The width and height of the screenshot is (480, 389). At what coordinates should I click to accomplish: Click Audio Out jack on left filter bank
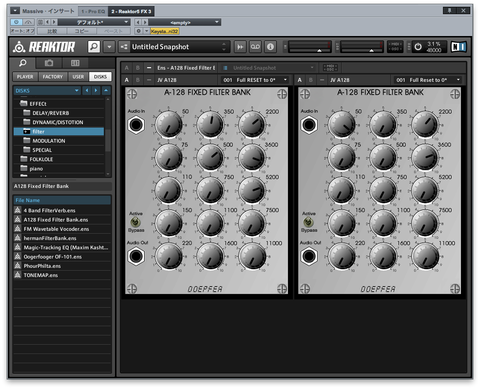136,256
